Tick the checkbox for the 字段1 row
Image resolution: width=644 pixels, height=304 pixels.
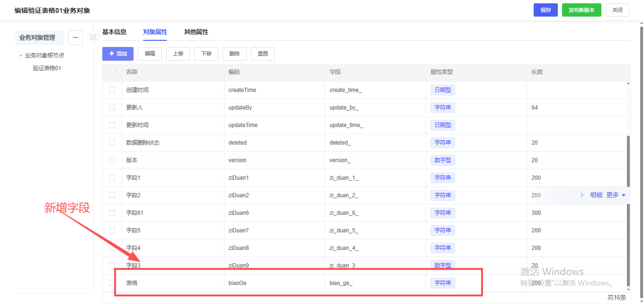point(112,178)
